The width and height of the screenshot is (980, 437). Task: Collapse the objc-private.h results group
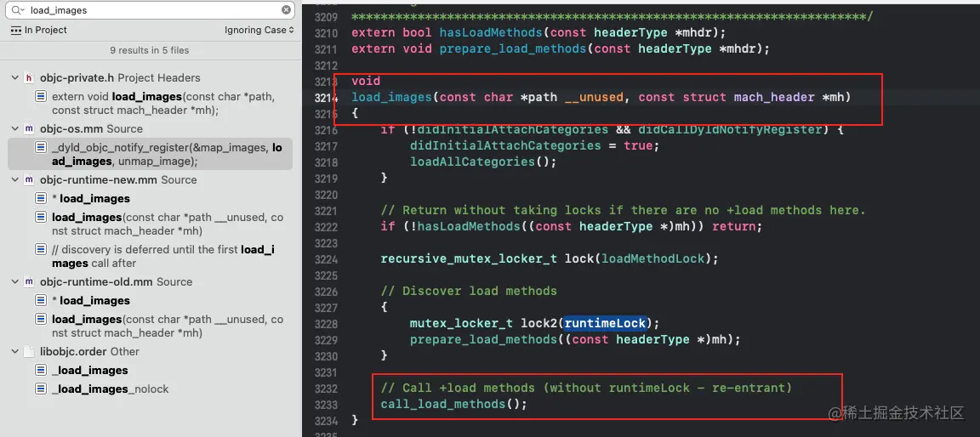click(x=14, y=78)
